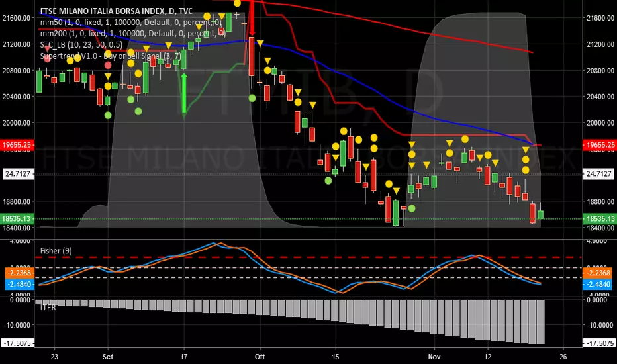Viewport: 617px width, 364px height.
Task: Select the 24.7127 left value label
Action: (19, 174)
